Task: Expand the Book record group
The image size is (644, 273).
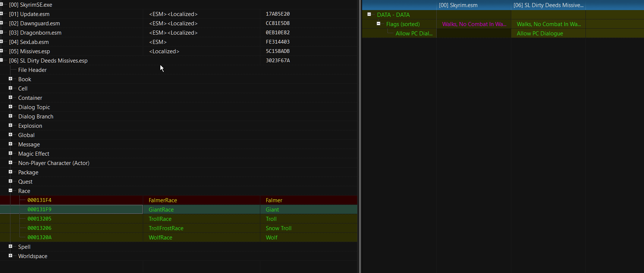Action: click(x=10, y=79)
